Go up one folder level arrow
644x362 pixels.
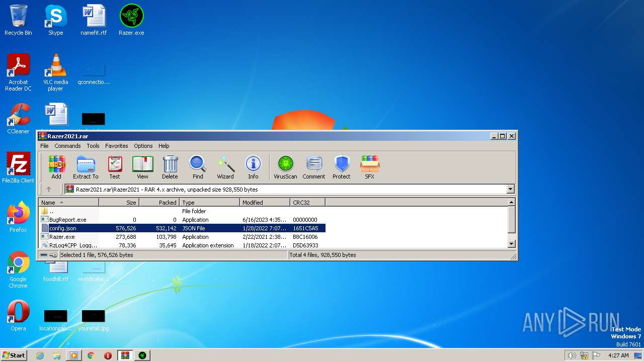click(x=49, y=190)
